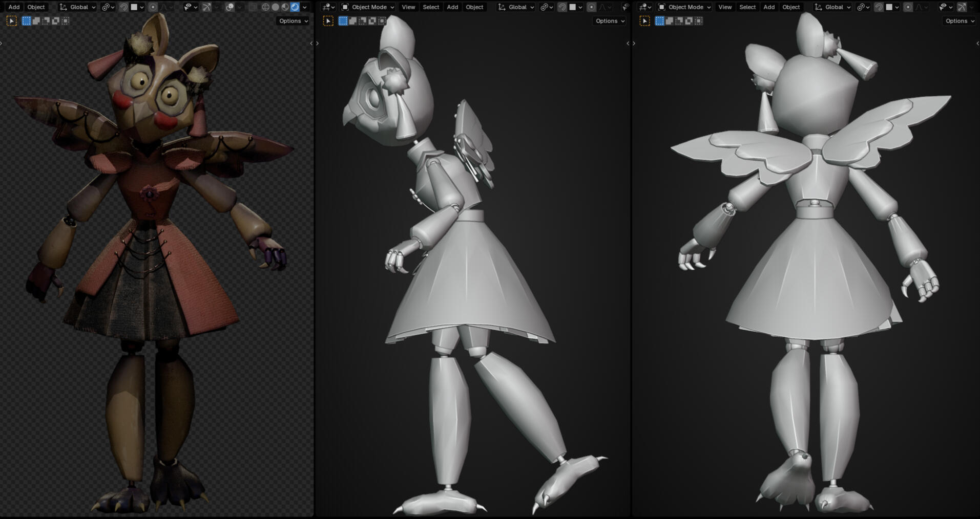Open Add menu in middle viewport

(452, 7)
